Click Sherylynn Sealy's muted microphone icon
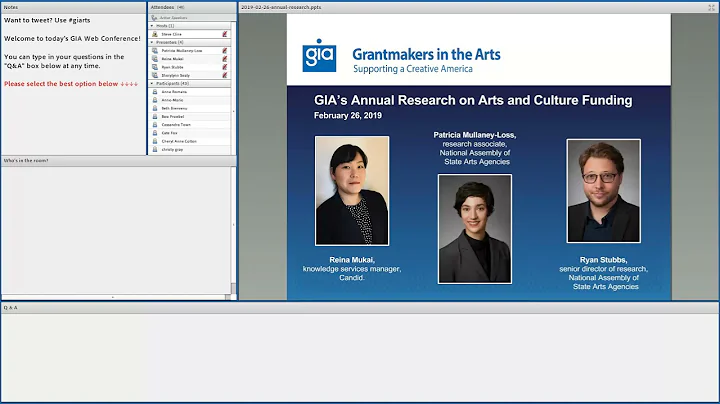The width and height of the screenshot is (720, 404). point(225,75)
